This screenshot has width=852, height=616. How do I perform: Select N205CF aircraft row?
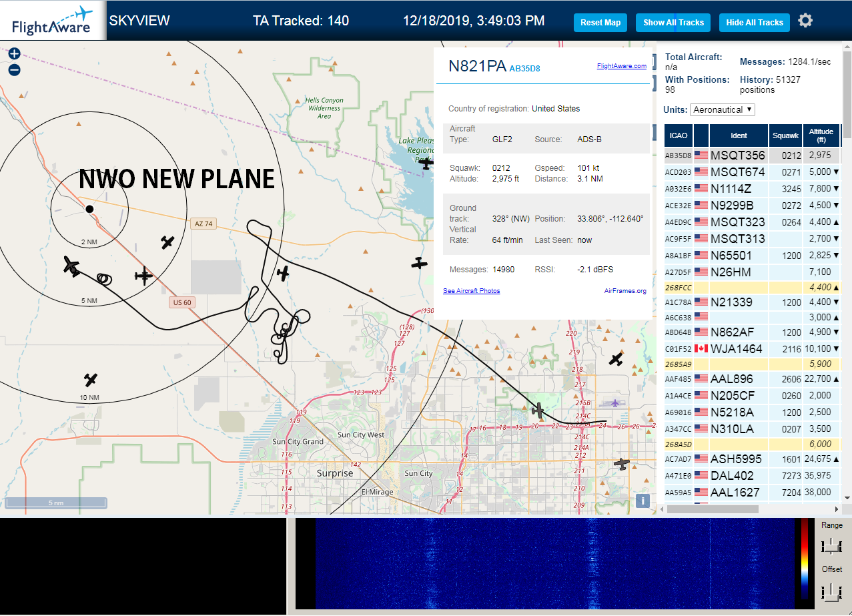point(752,395)
